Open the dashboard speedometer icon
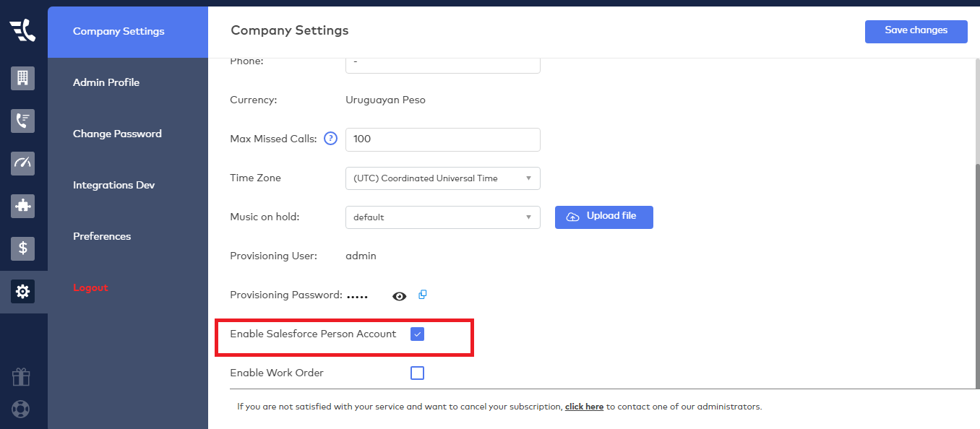The width and height of the screenshot is (980, 429). pyautogui.click(x=22, y=163)
